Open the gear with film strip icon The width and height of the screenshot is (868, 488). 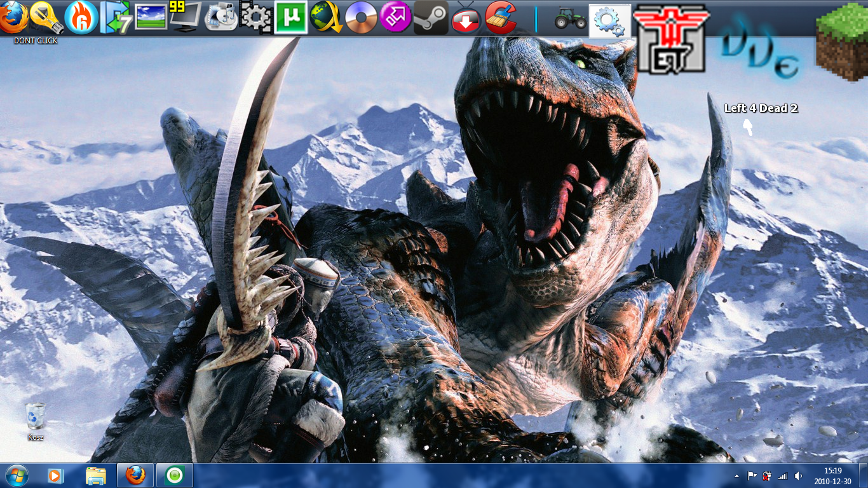pos(257,18)
